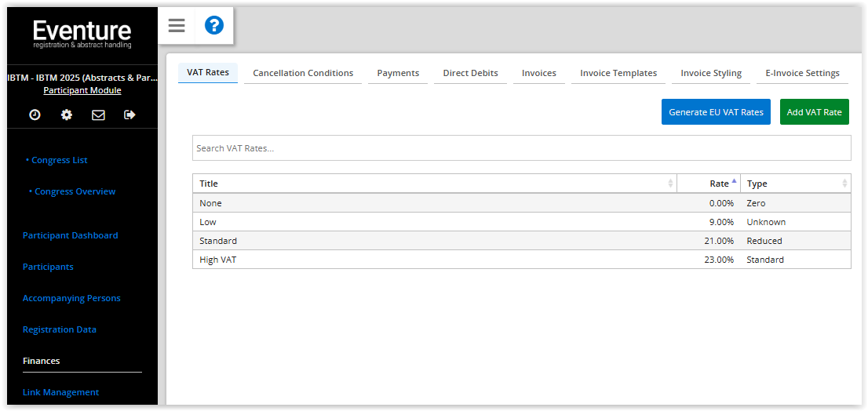Click the Add VAT Rate button
The width and height of the screenshot is (868, 411).
point(814,112)
